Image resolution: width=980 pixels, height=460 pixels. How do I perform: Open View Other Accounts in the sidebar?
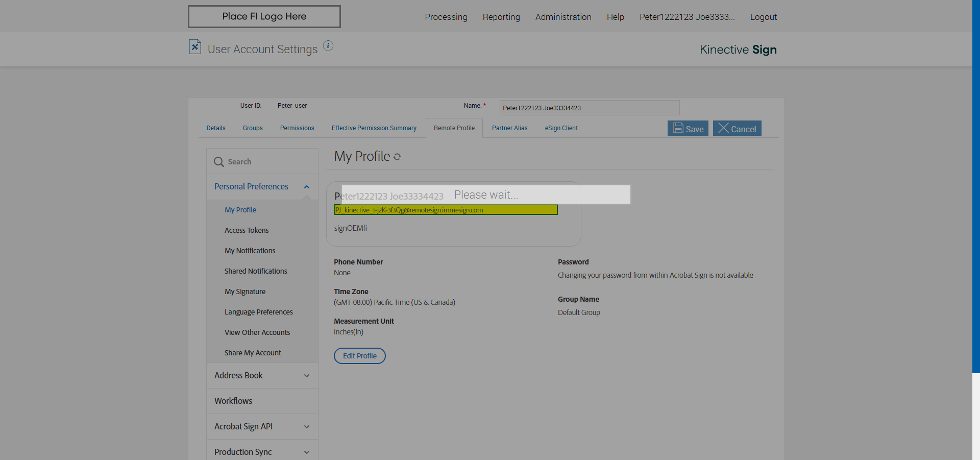pos(257,332)
